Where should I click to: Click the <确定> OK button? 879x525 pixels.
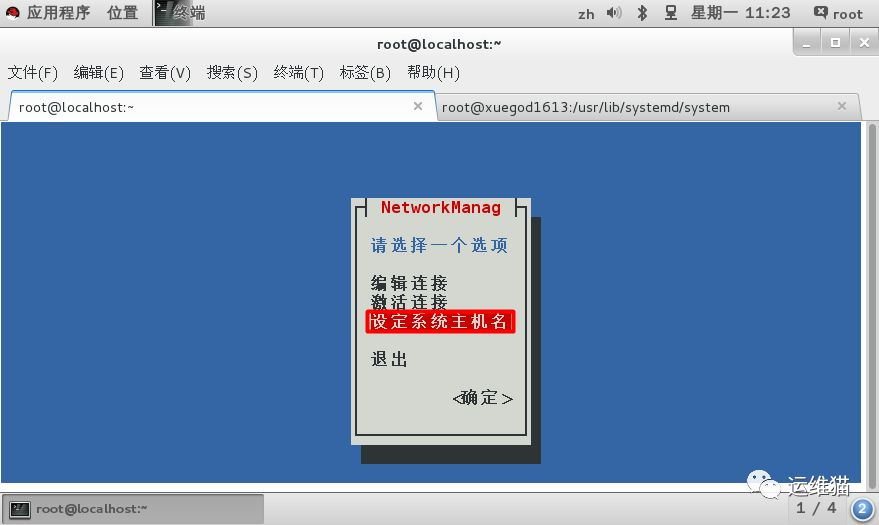point(483,398)
